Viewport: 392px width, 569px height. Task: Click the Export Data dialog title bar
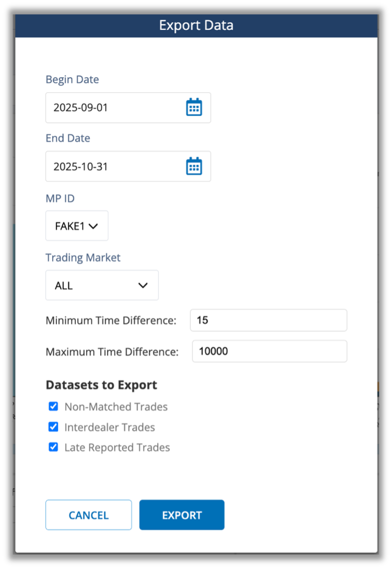(x=196, y=26)
